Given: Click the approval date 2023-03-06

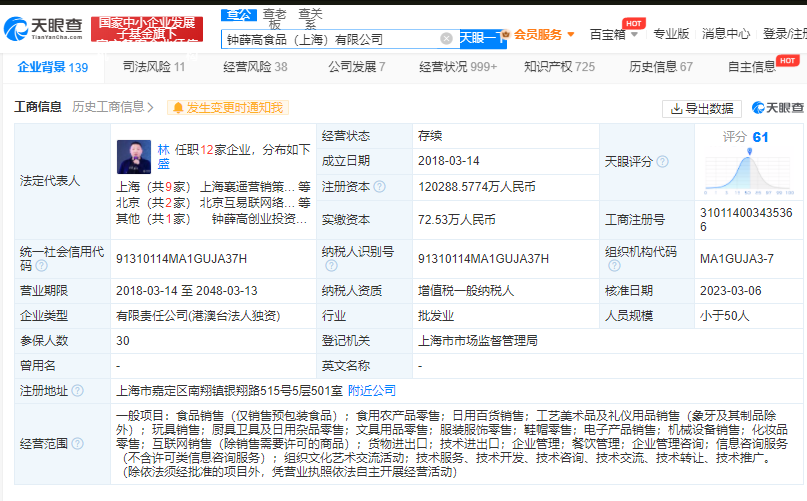Looking at the screenshot, I should (x=730, y=291).
